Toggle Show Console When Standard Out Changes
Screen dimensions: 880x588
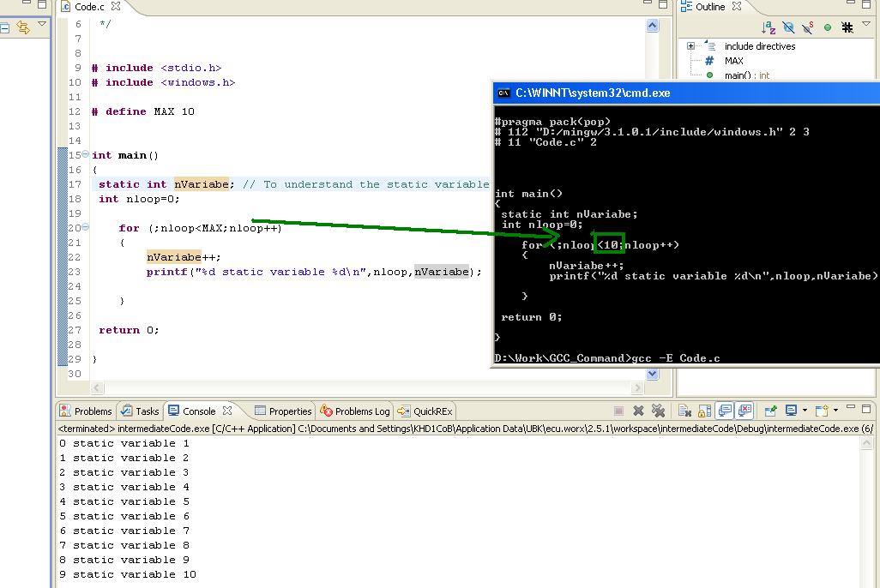click(x=725, y=411)
